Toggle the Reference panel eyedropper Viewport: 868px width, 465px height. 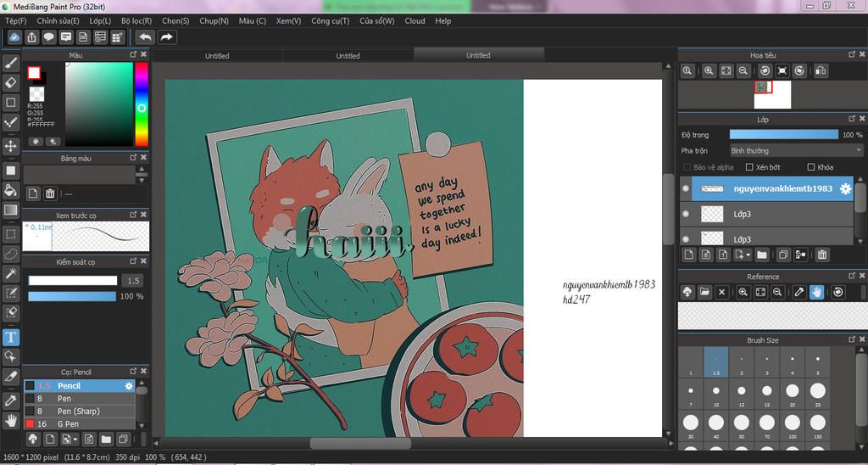tap(799, 292)
